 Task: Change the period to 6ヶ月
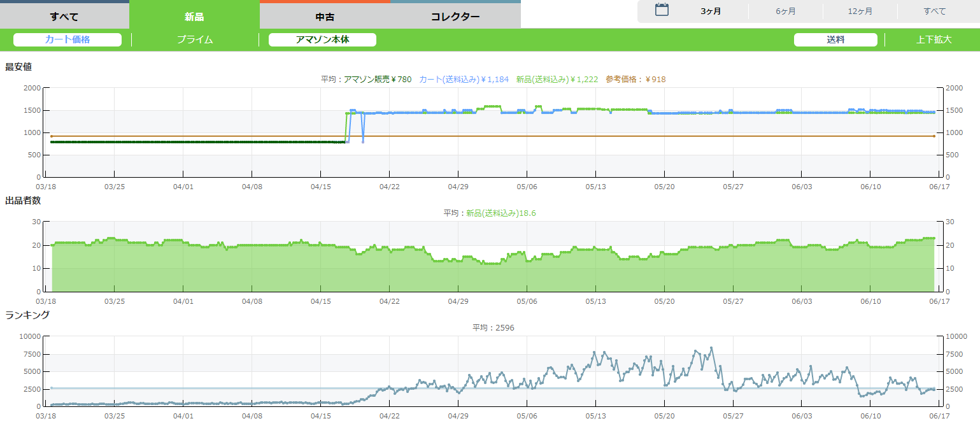[785, 11]
